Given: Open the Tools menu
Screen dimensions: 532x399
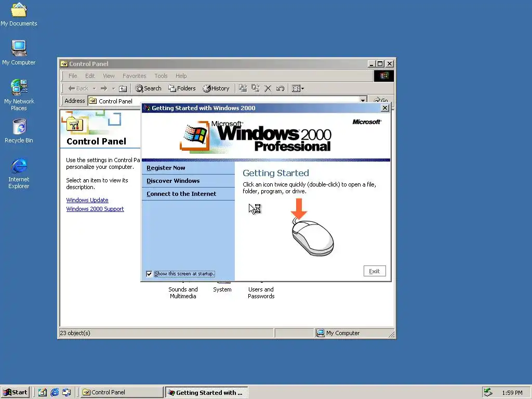Looking at the screenshot, I should pyautogui.click(x=161, y=76).
